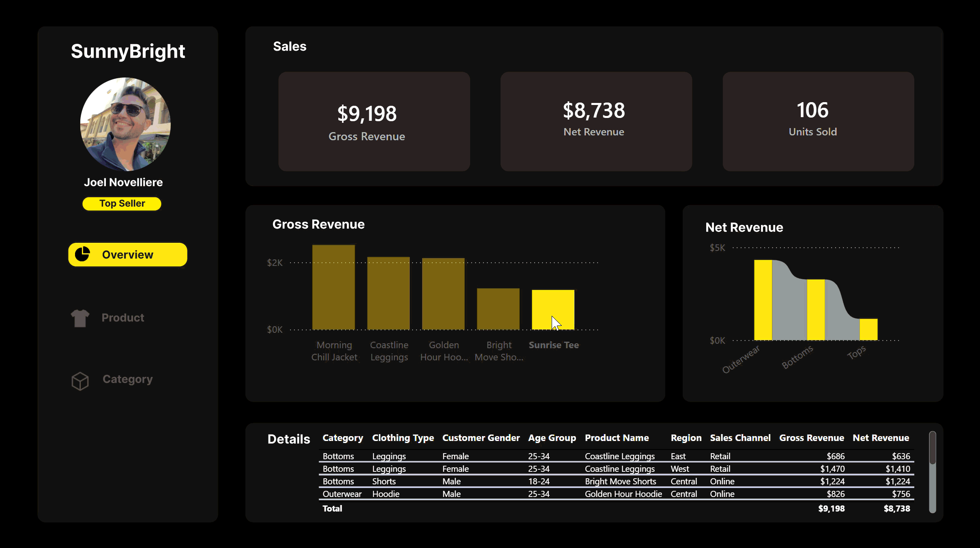Select the Golden Hour Hoodie bar
The image size is (980, 548).
click(x=443, y=293)
